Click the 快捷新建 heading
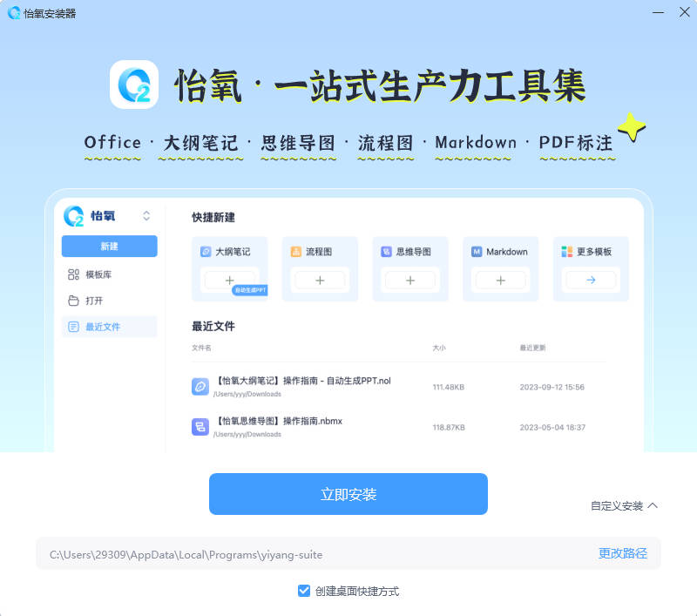 (213, 217)
